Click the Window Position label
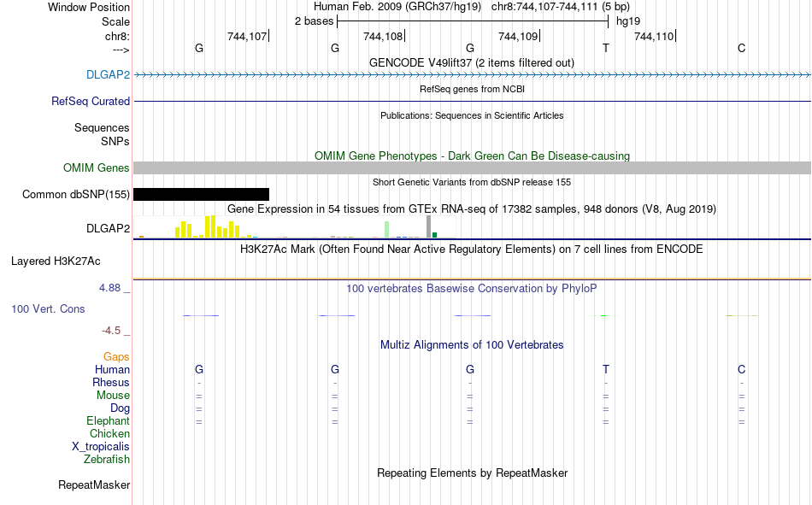 pyautogui.click(x=89, y=7)
